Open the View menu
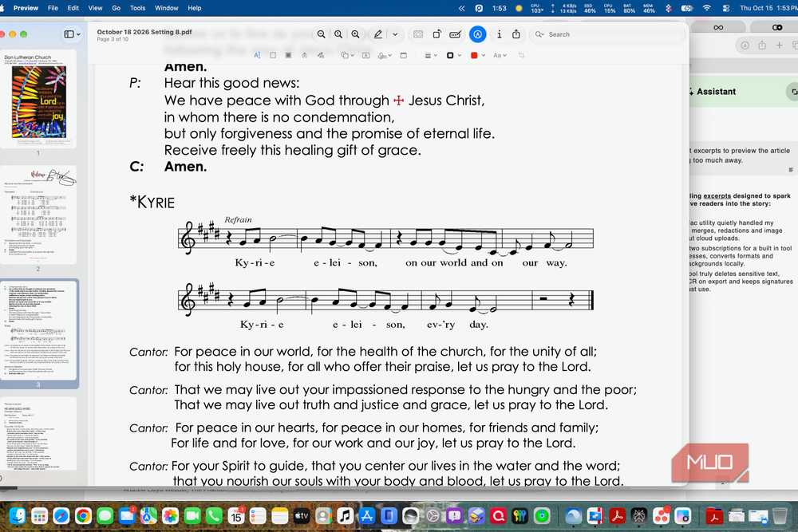Image resolution: width=798 pixels, height=532 pixels. [95, 8]
